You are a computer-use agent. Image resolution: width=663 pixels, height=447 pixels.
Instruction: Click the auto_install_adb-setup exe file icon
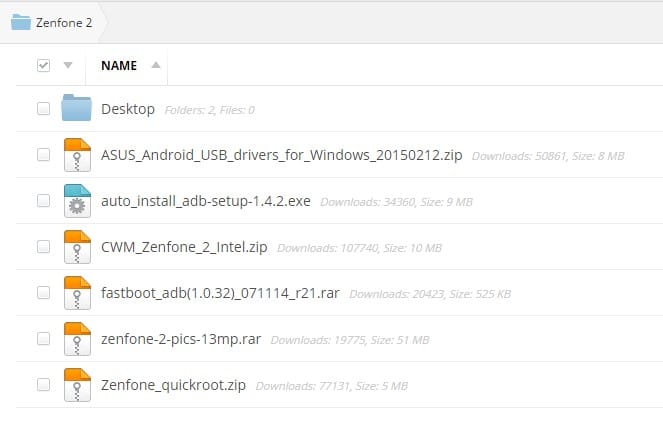point(77,201)
